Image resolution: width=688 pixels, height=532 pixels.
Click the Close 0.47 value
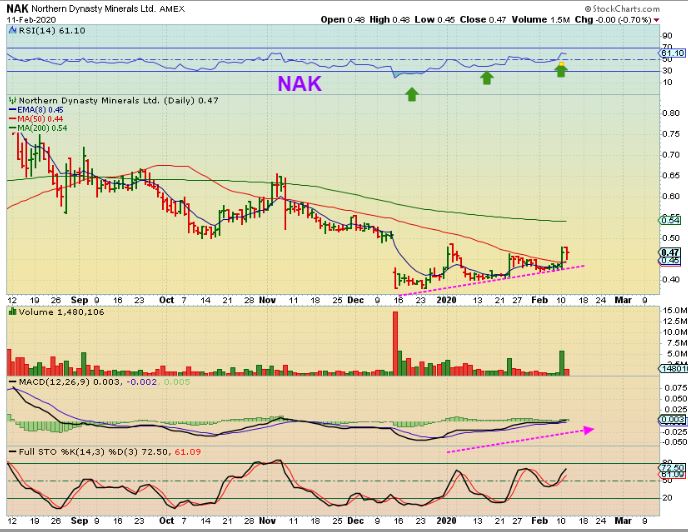(482, 20)
